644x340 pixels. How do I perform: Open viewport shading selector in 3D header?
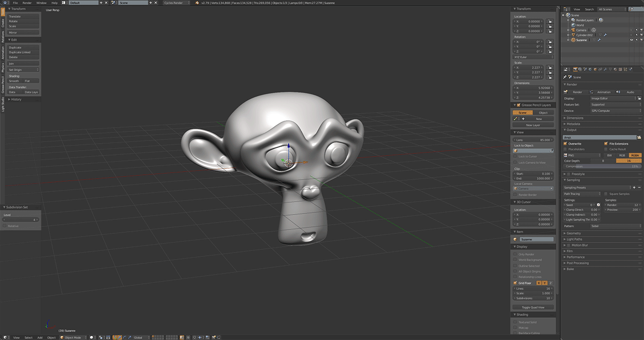click(x=92, y=337)
